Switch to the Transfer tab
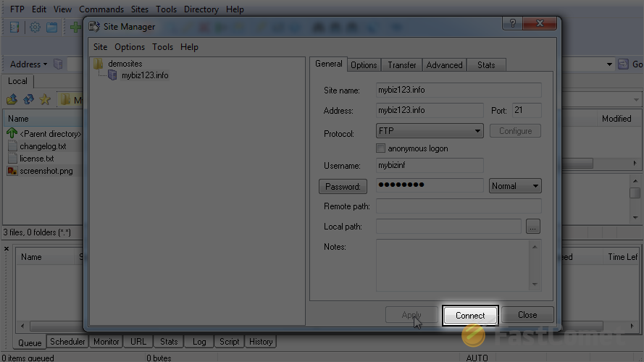644x362 pixels. 401,65
